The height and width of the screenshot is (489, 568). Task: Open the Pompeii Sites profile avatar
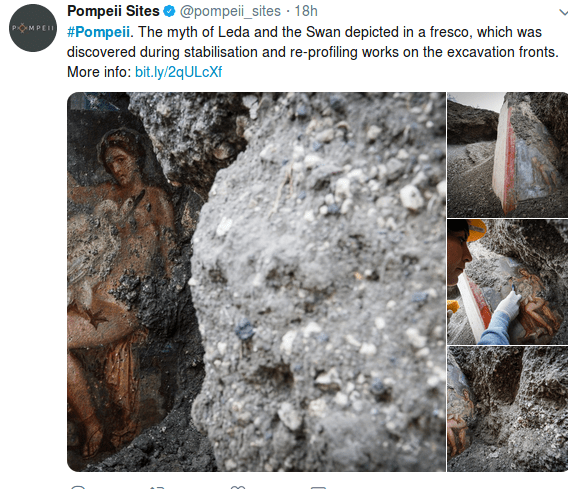pyautogui.click(x=33, y=28)
